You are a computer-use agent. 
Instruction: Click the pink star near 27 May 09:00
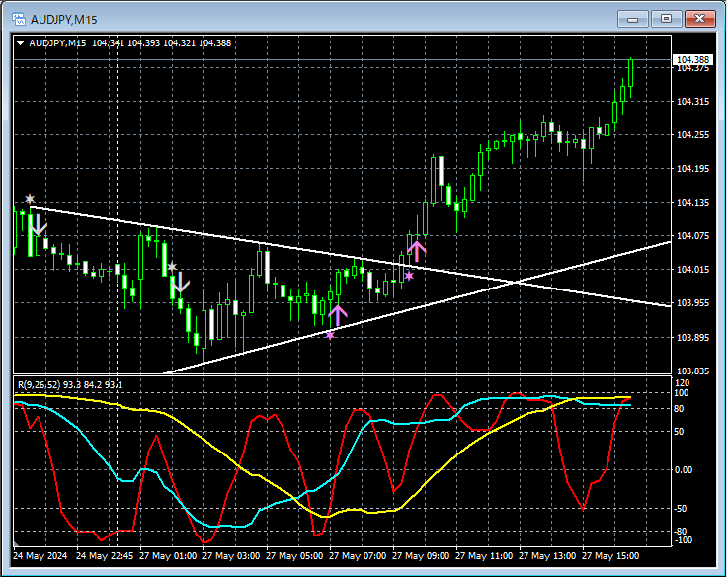(409, 276)
